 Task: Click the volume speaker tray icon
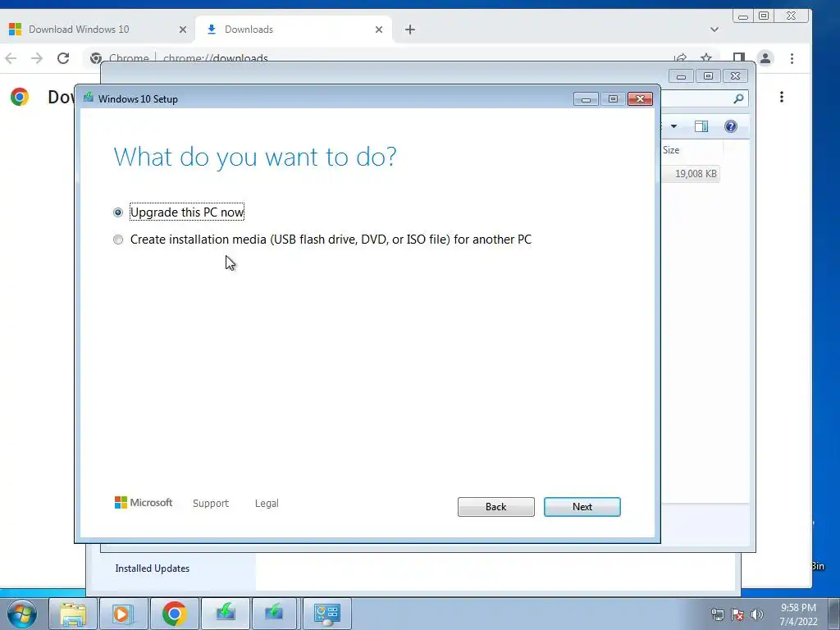pos(757,614)
